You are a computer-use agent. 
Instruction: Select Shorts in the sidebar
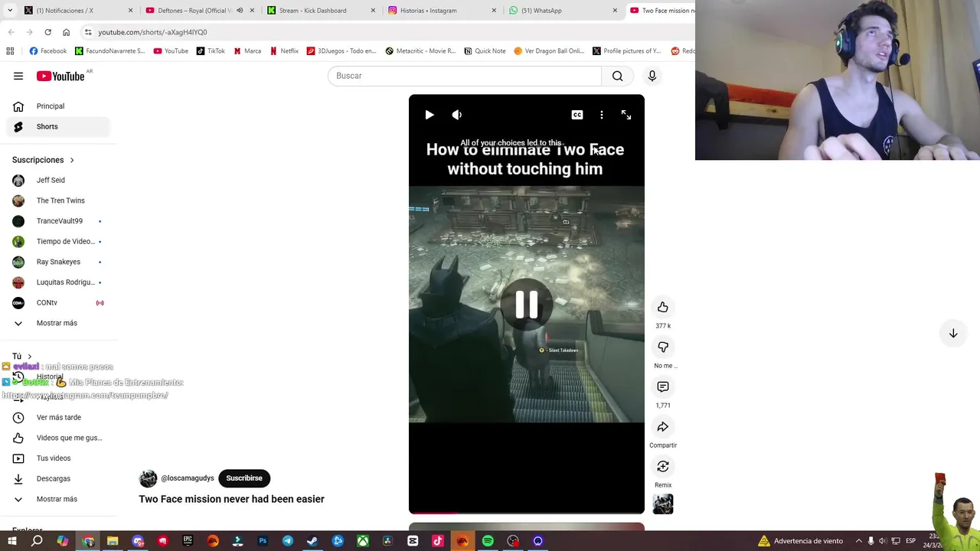tap(57, 126)
